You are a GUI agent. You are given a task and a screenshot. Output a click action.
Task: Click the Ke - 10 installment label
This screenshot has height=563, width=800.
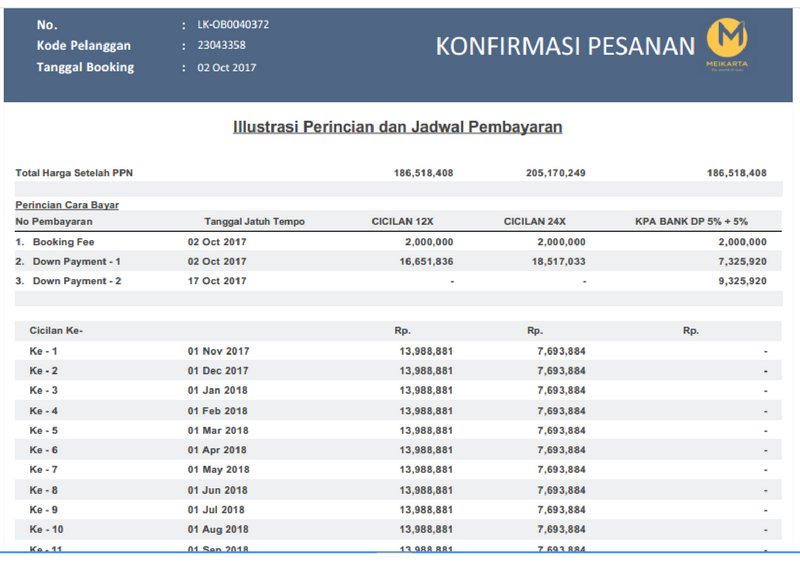tap(46, 529)
